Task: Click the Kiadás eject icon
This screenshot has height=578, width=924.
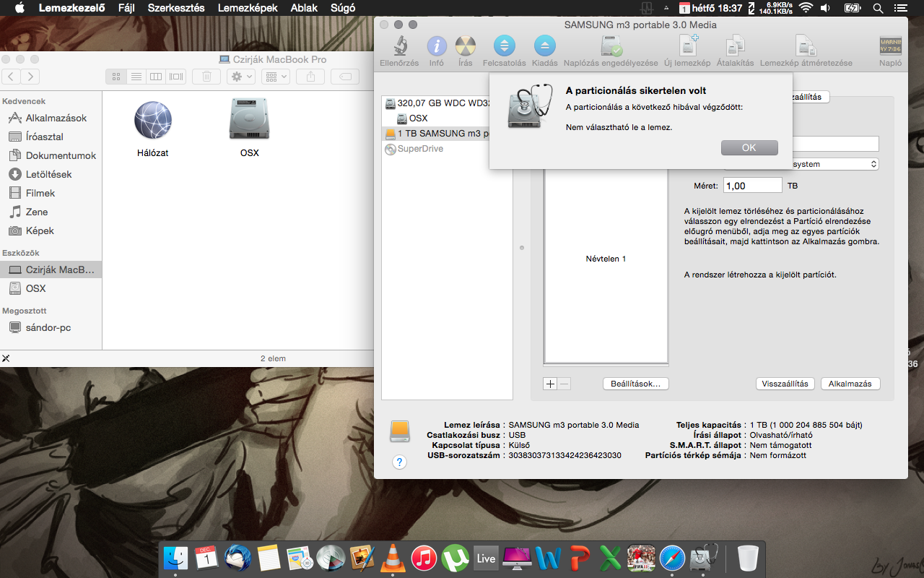Action: pos(545,46)
